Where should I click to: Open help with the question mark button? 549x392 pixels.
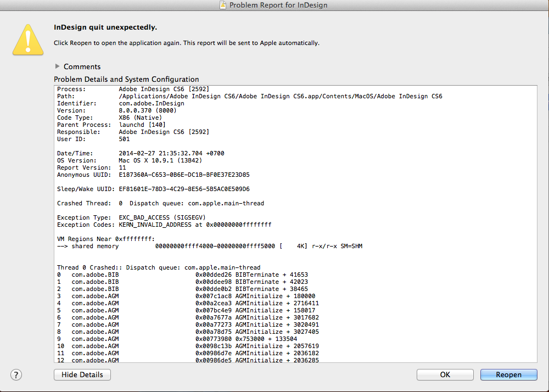tap(16, 374)
